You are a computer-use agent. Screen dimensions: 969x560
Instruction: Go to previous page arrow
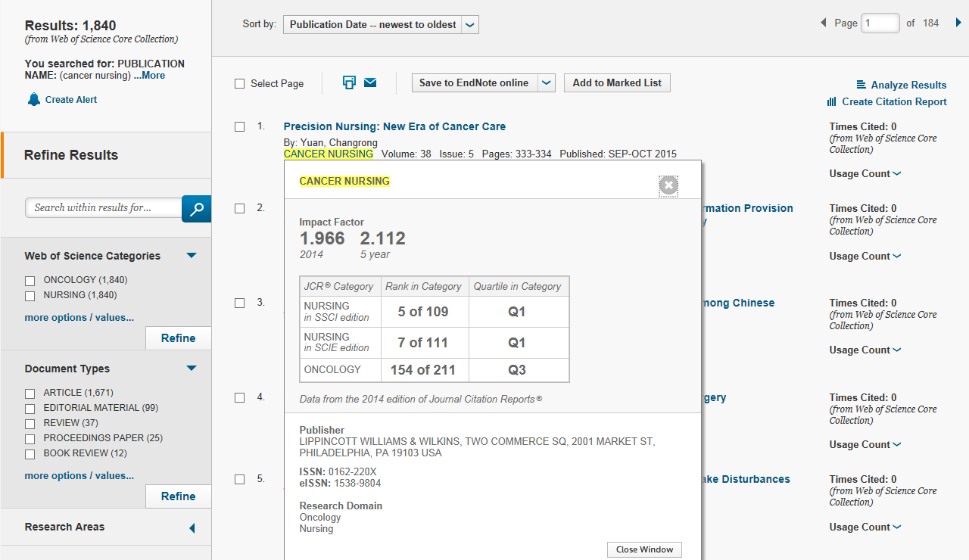click(824, 23)
